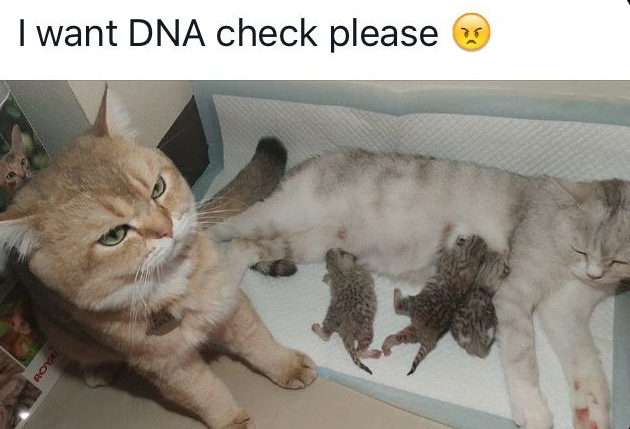Click the pair of nursing kittens
The height and width of the screenshot is (429, 630).
[x=448, y=298]
